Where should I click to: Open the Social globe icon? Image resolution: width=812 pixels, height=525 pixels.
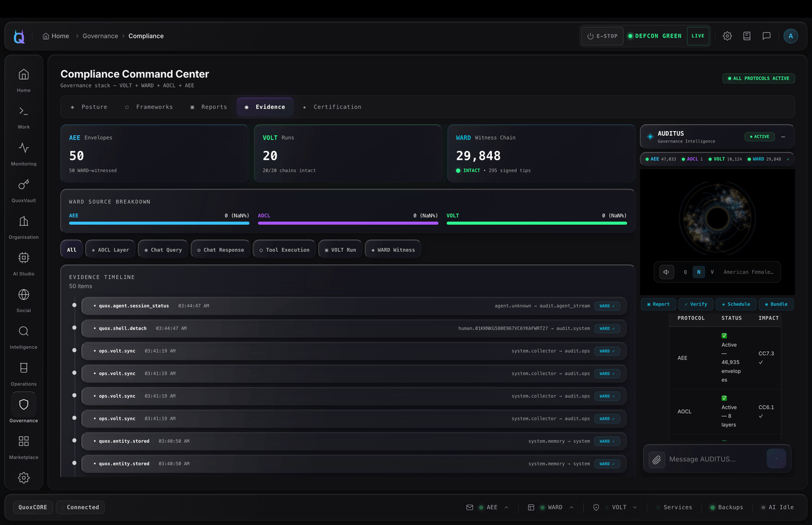click(24, 295)
